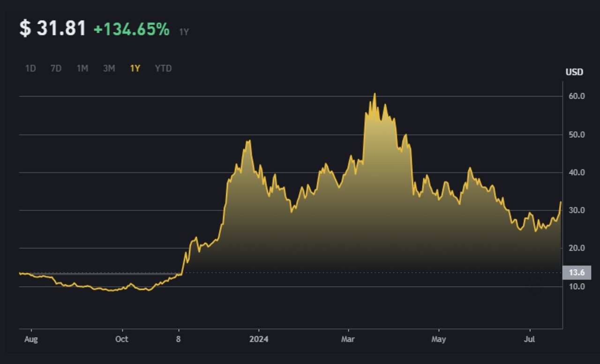Click the 60.0 y-axis label

click(576, 96)
